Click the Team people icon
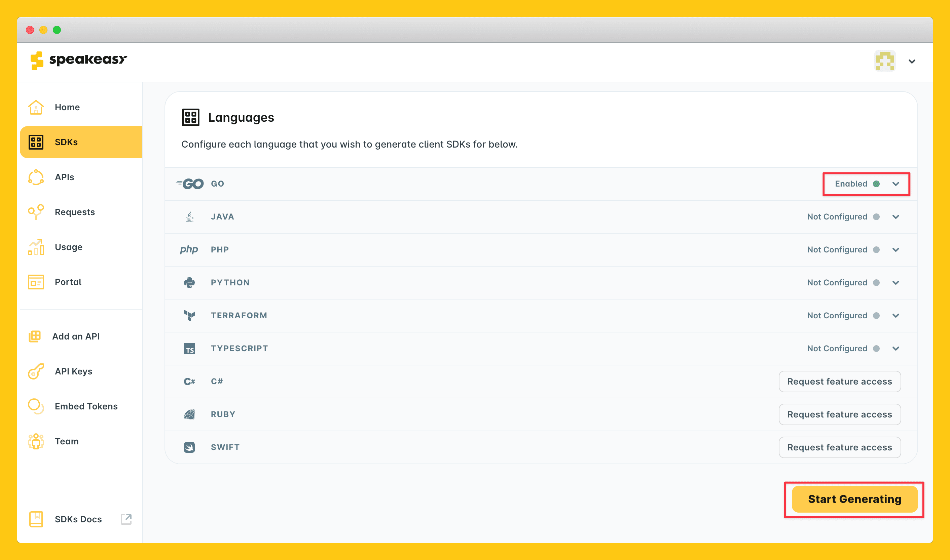 pos(36,441)
